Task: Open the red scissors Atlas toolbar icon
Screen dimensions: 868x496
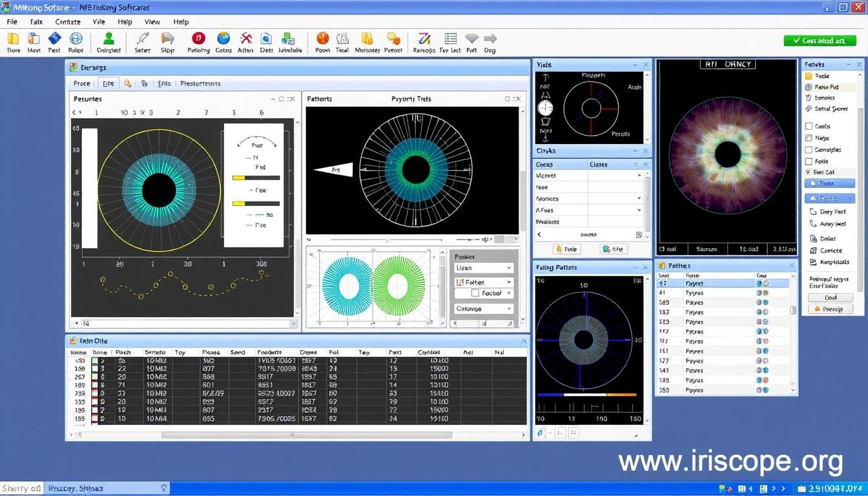Action: [x=246, y=40]
